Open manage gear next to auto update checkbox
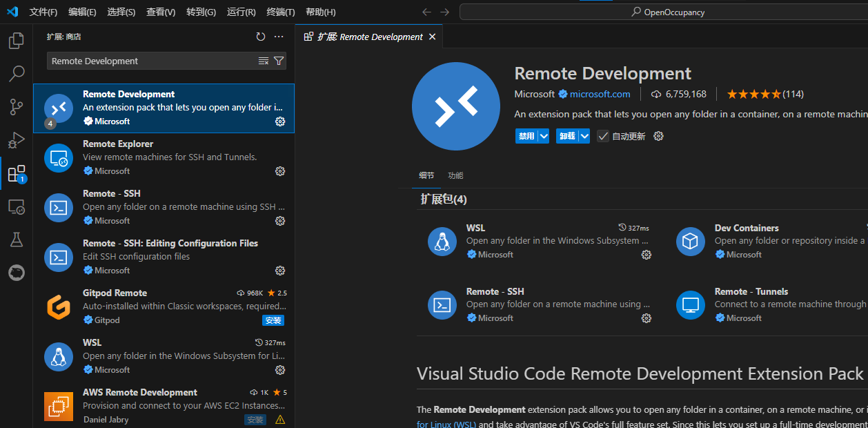The width and height of the screenshot is (868, 428). click(x=658, y=136)
